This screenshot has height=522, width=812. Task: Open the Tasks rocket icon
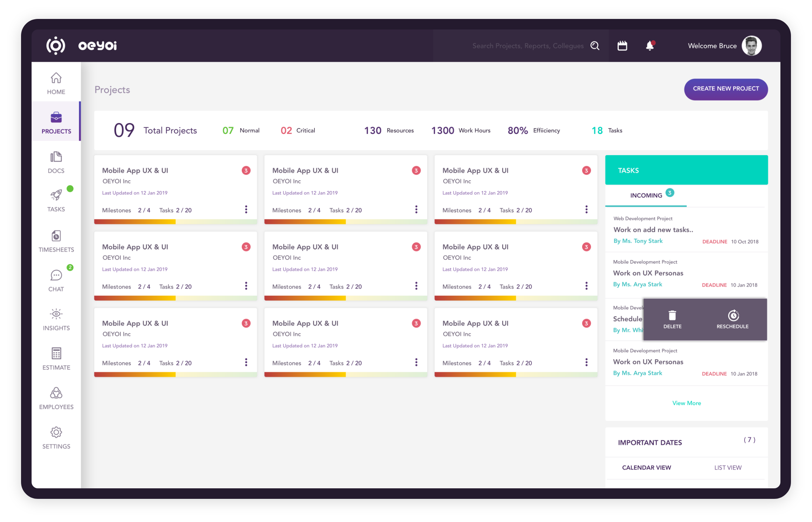tap(56, 195)
